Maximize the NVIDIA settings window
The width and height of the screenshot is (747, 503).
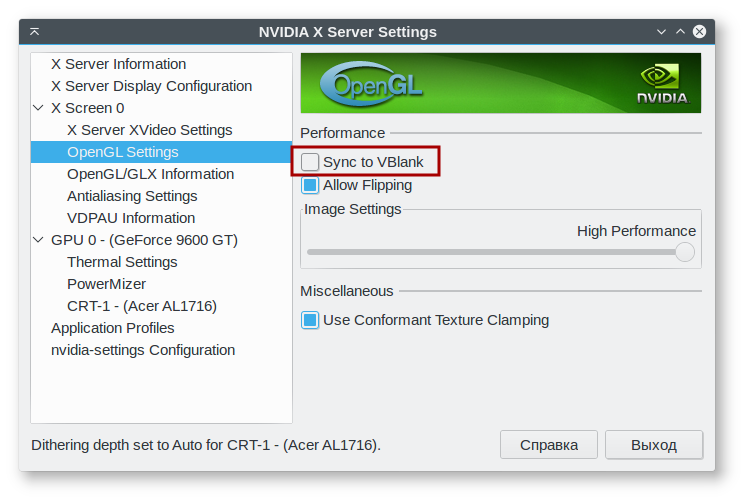tap(680, 31)
